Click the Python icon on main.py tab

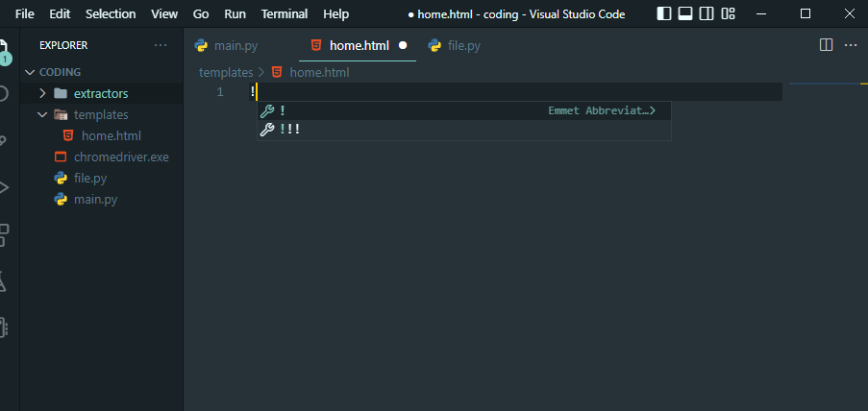pos(201,45)
